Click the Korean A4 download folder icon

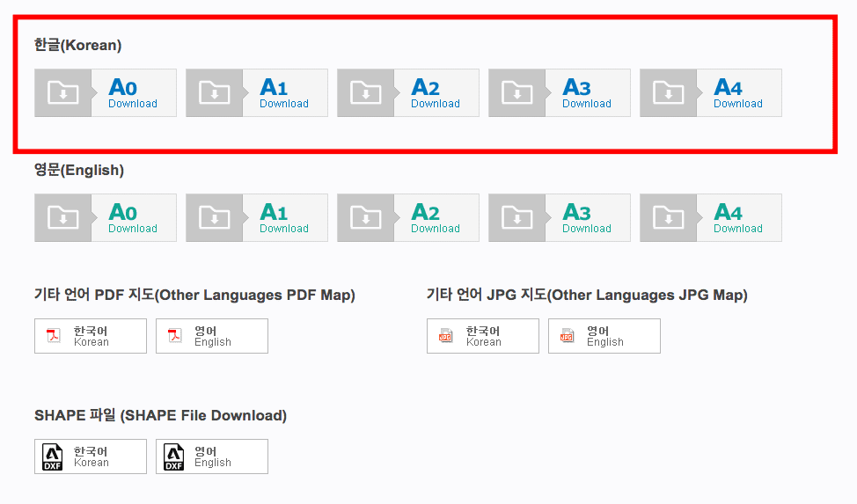pyautogui.click(x=669, y=93)
